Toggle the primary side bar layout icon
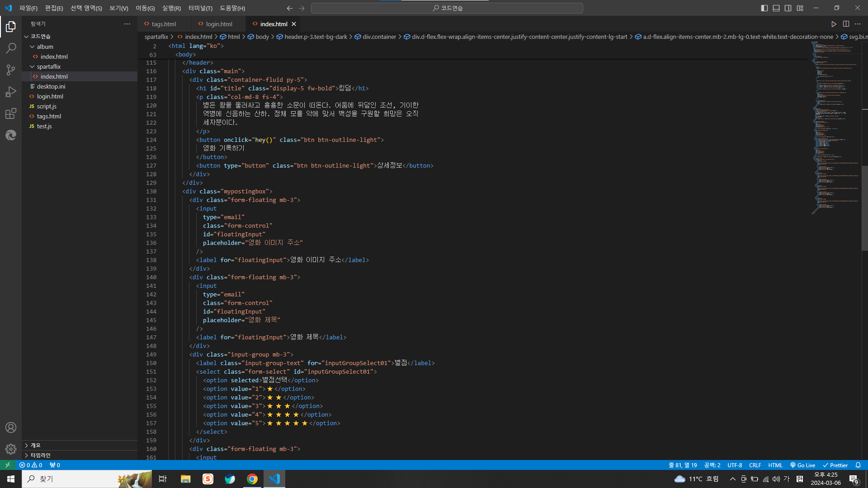 pos(764,8)
